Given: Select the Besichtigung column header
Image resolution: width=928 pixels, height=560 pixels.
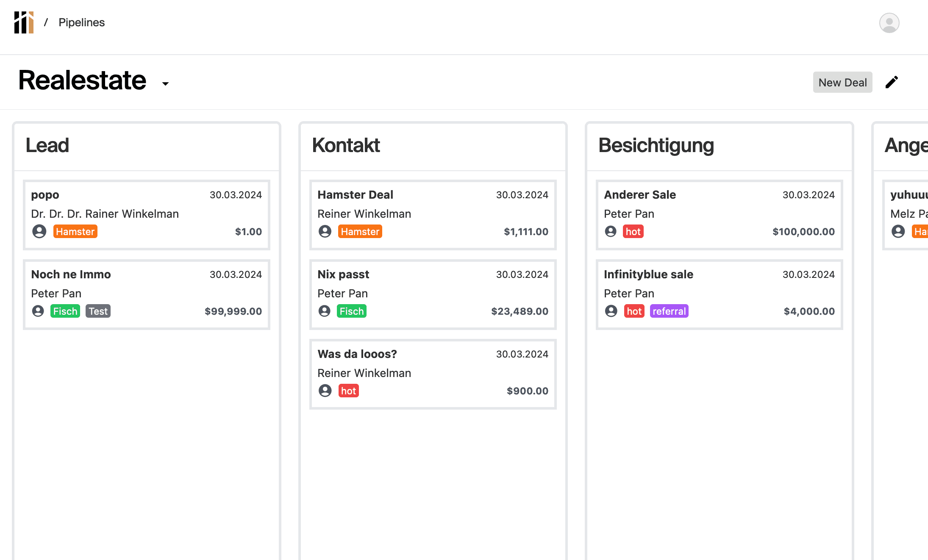Looking at the screenshot, I should [x=656, y=145].
